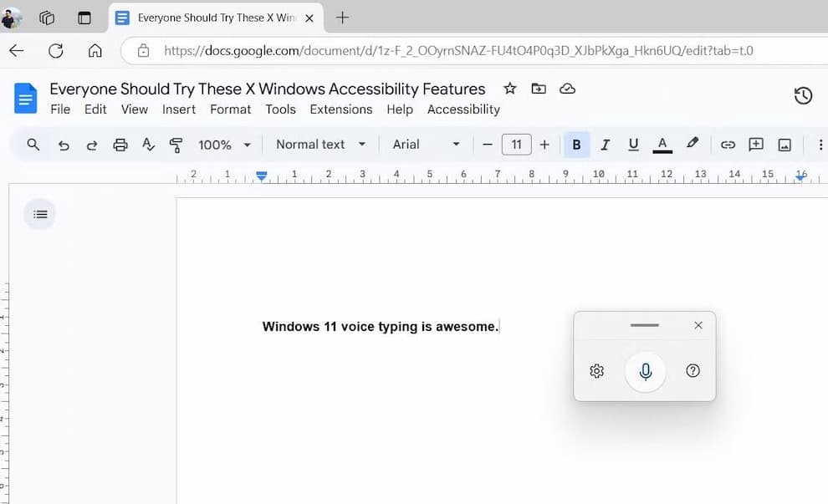
Task: Select the Everyone Should Try These tab
Action: [x=216, y=18]
